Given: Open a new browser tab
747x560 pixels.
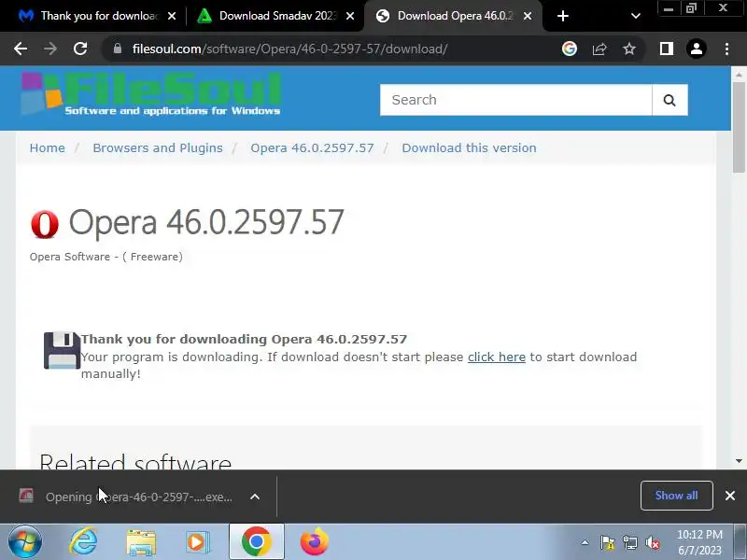Looking at the screenshot, I should [x=563, y=16].
